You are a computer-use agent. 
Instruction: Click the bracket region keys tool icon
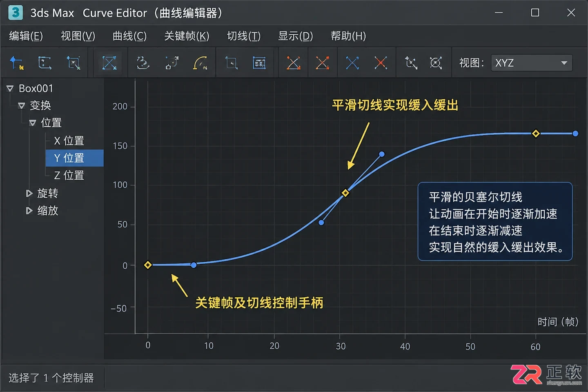(45, 63)
